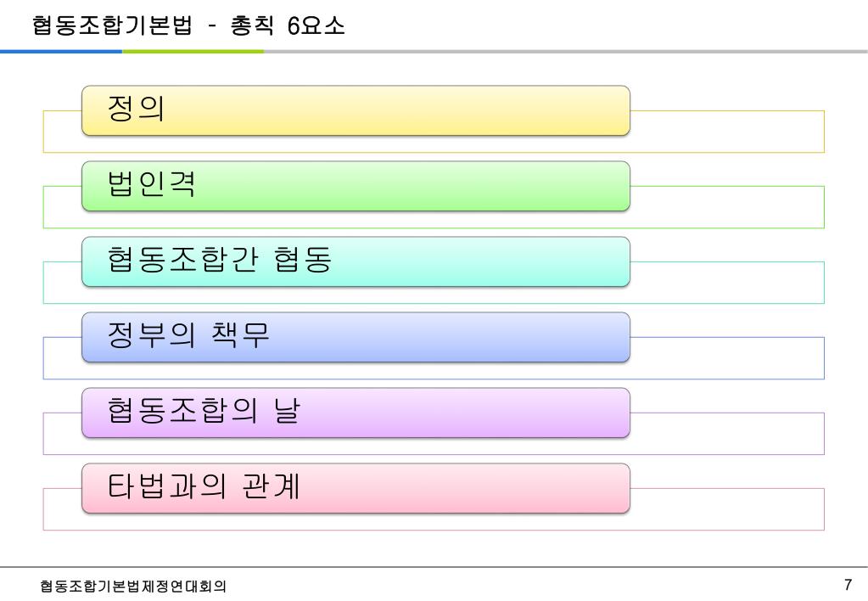Click the blue segment of the title underline
The width and height of the screenshot is (868, 601).
coord(61,52)
